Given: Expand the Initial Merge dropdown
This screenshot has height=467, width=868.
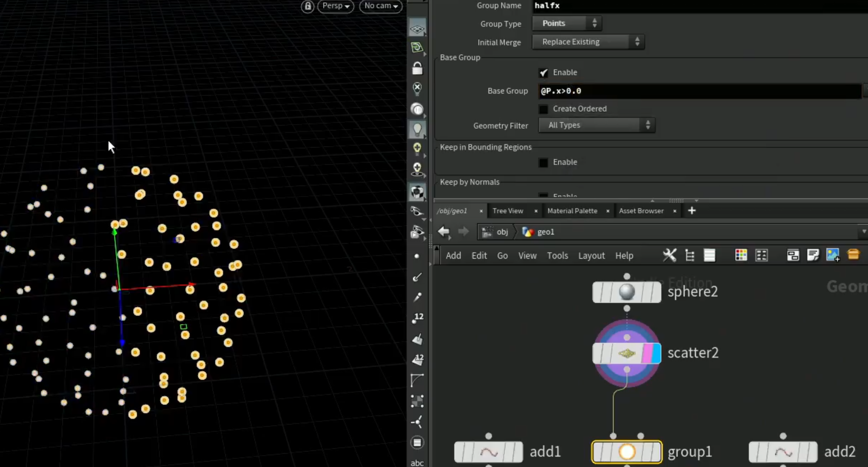Looking at the screenshot, I should (588, 42).
